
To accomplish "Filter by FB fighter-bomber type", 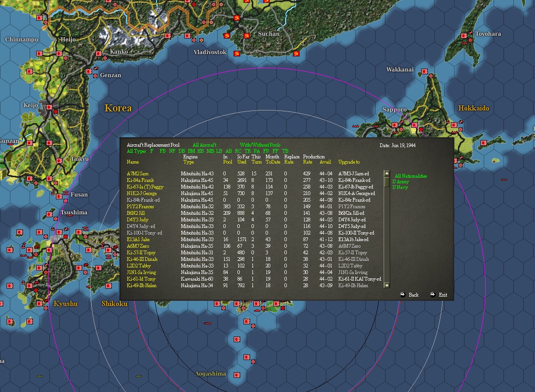I will (x=162, y=151).
